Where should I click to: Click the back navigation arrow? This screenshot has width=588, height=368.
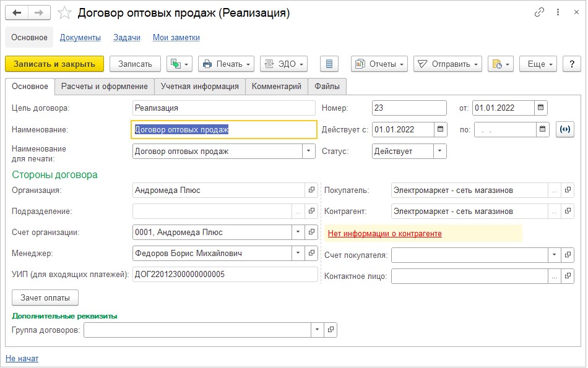[x=17, y=13]
